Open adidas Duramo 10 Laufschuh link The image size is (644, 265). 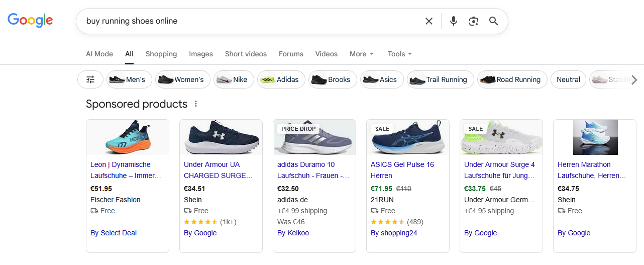coord(313,170)
